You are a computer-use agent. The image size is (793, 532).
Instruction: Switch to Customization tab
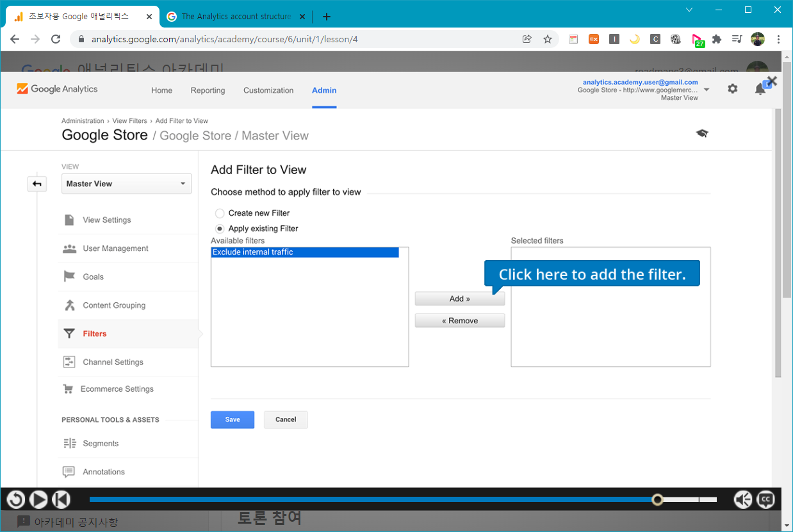coord(268,91)
